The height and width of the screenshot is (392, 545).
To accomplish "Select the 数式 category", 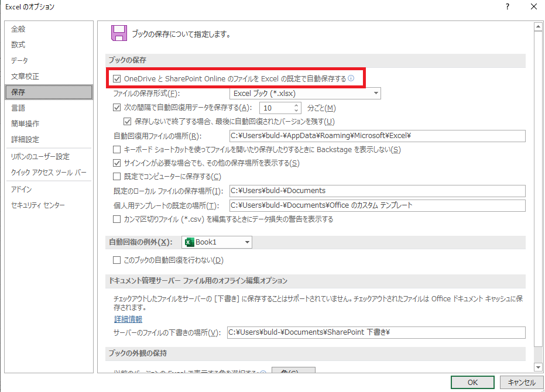I will click(x=49, y=45).
